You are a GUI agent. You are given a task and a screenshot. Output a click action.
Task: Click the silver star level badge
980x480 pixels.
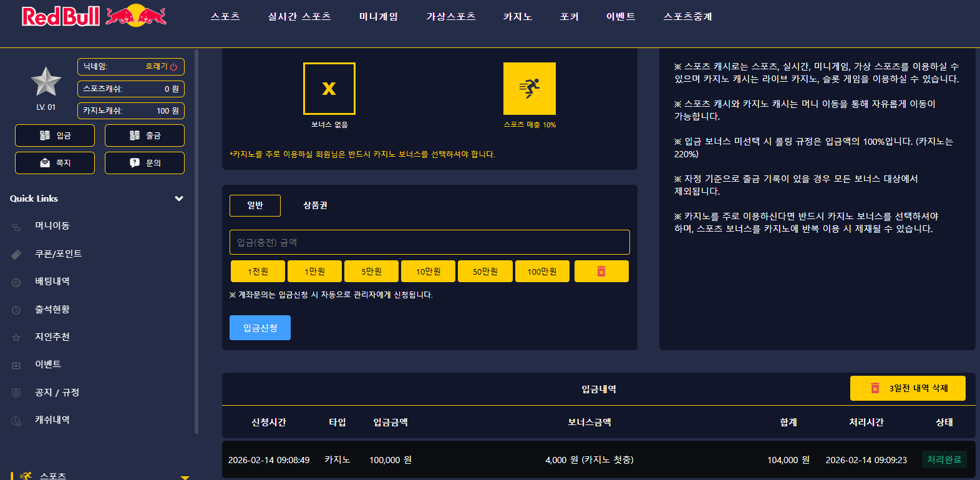46,81
